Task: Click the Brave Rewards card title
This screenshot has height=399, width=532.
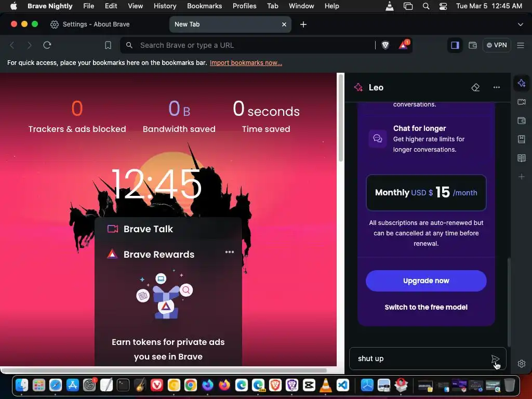Action: coord(159,255)
